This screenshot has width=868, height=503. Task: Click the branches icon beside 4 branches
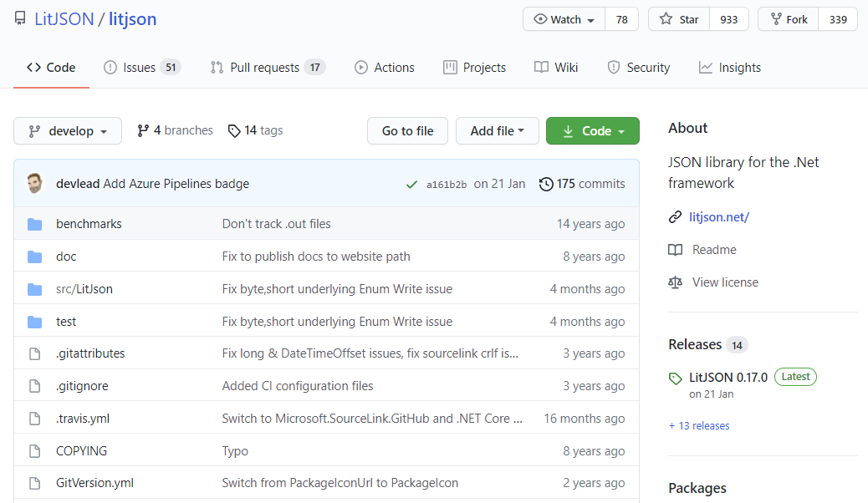143,130
